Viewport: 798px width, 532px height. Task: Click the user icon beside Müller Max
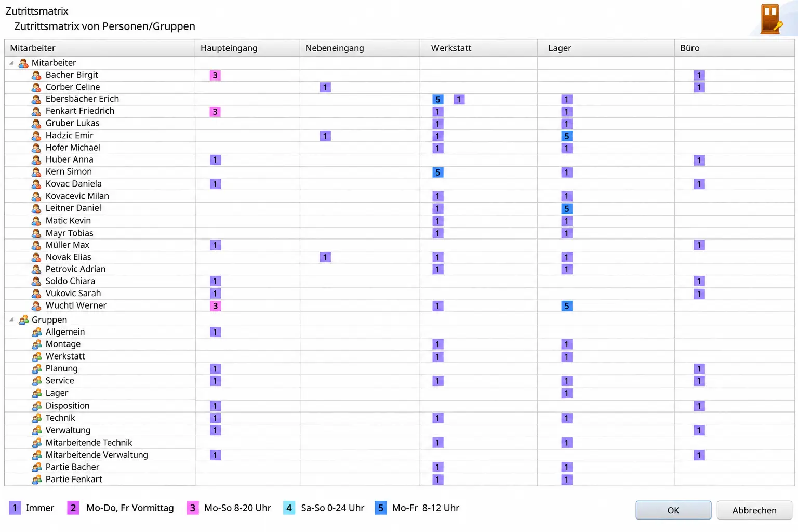(x=36, y=245)
